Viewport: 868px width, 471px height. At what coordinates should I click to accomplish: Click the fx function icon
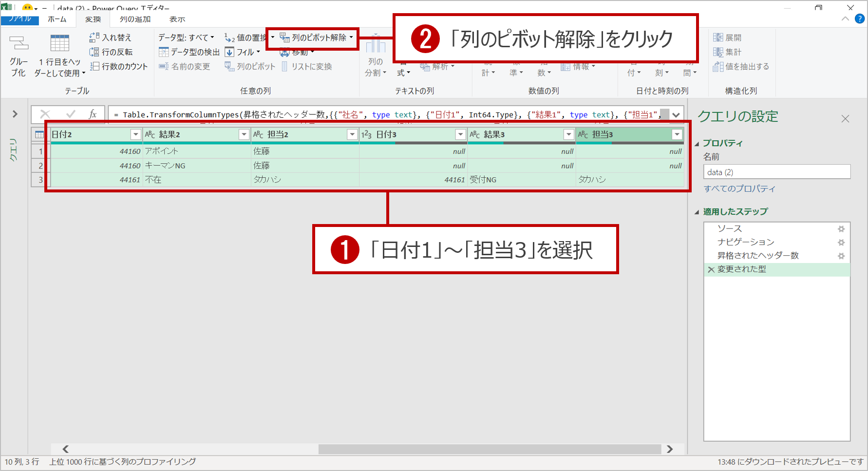(93, 114)
